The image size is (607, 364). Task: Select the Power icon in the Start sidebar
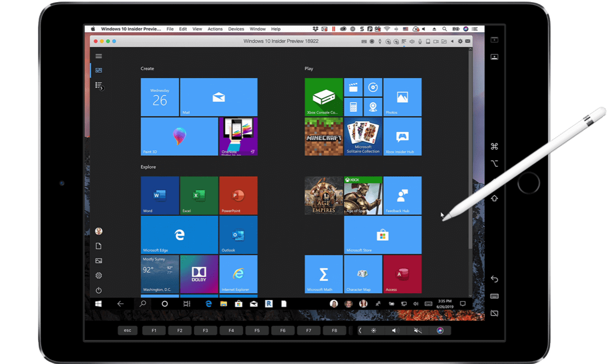tap(99, 290)
